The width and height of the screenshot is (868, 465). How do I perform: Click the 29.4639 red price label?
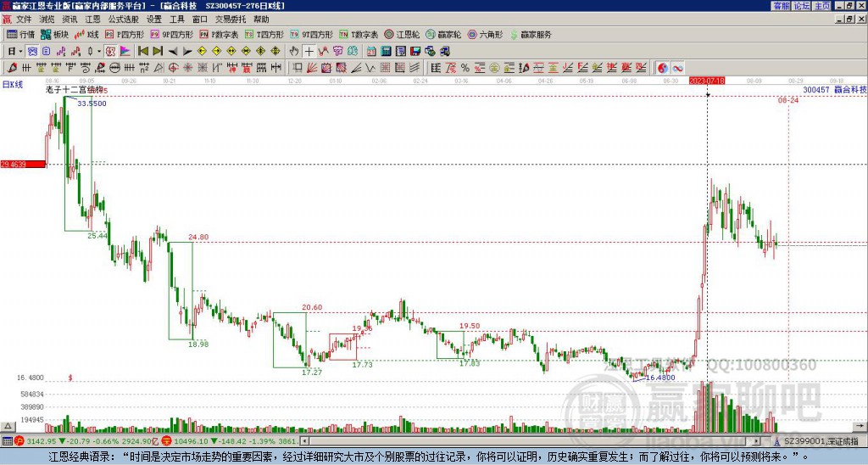click(23, 164)
